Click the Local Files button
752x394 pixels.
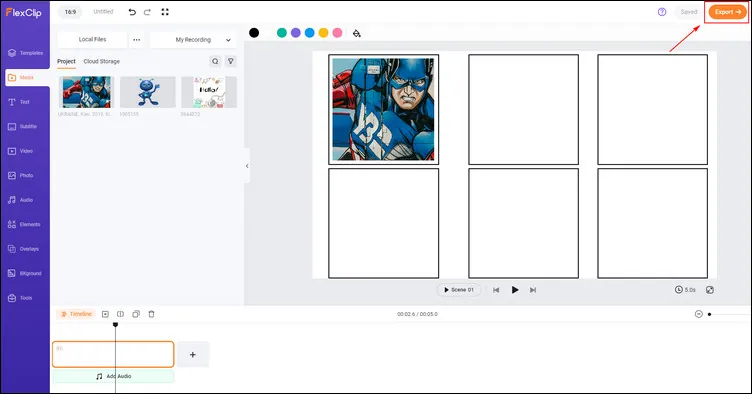(92, 40)
